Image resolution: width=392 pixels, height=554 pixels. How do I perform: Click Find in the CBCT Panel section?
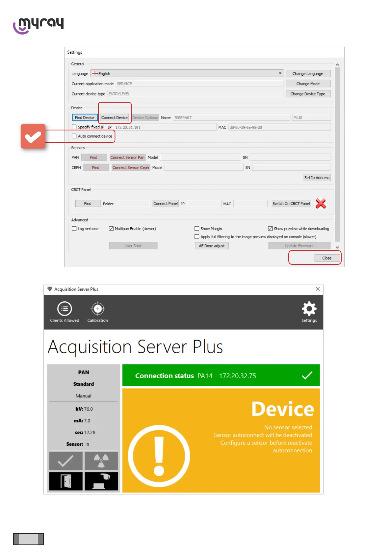88,203
